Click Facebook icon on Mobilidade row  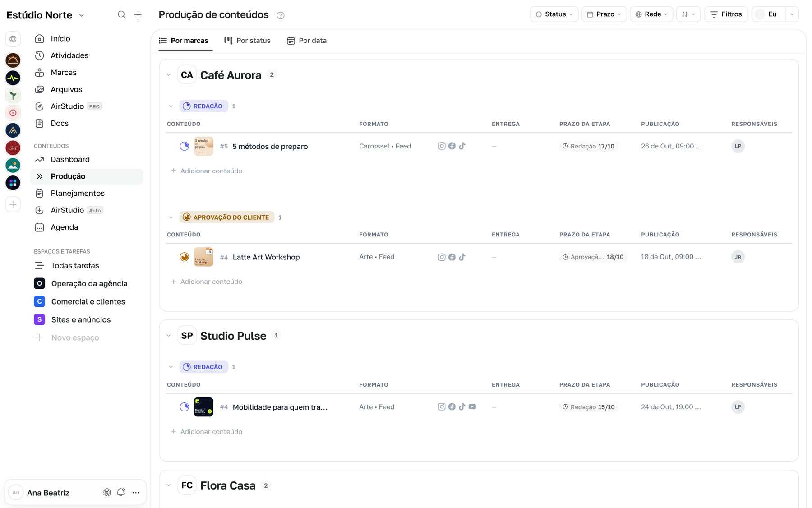(452, 406)
